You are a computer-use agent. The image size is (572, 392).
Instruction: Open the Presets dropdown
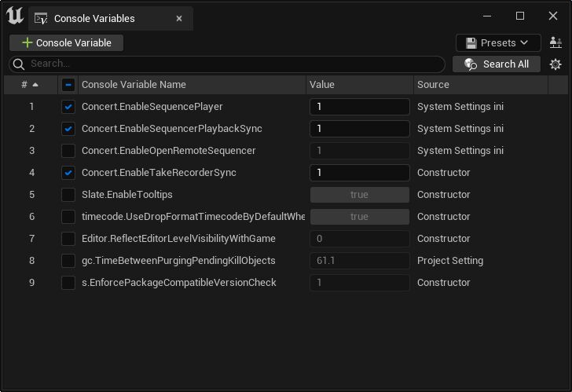pyautogui.click(x=498, y=43)
